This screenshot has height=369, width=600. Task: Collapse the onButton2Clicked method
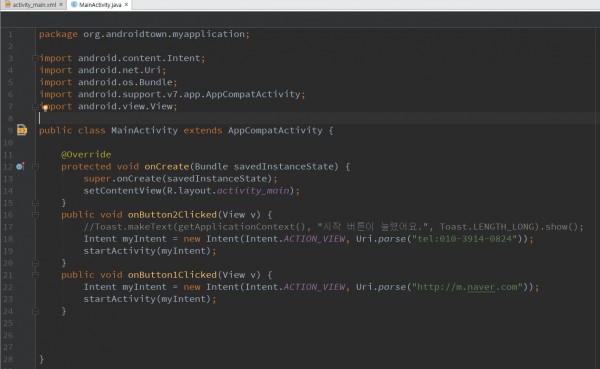point(35,215)
